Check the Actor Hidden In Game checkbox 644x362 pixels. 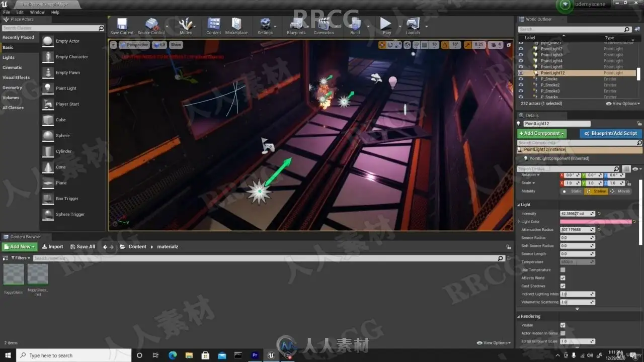click(562, 333)
